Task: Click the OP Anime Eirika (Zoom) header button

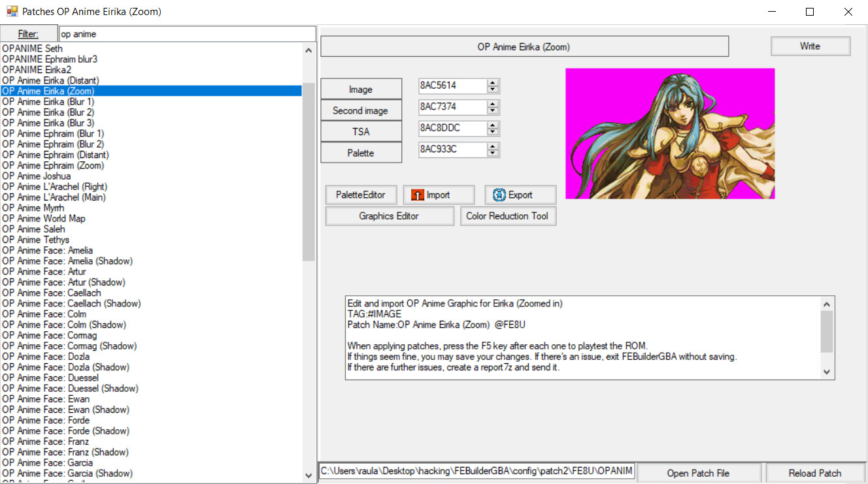Action: click(524, 47)
